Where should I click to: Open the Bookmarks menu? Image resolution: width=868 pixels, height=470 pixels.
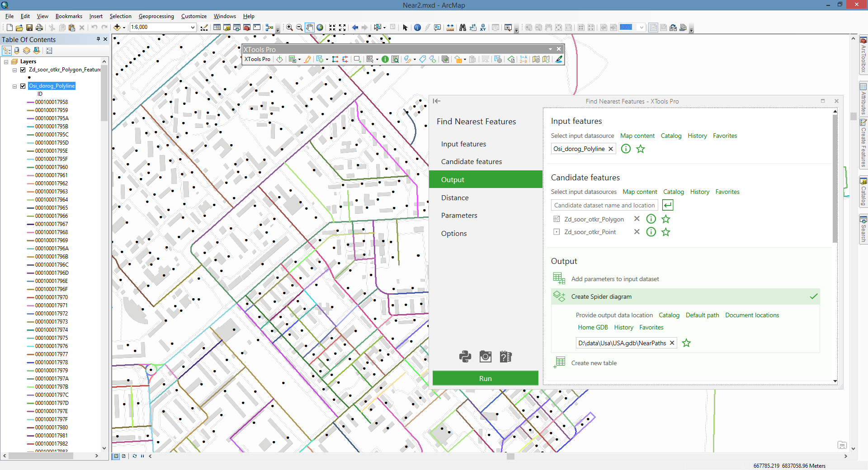(69, 16)
